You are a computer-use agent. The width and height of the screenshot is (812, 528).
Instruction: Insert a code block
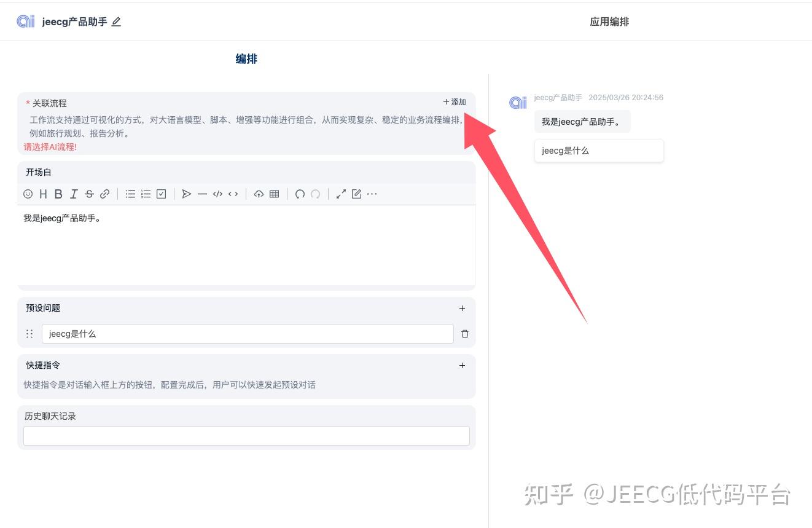(x=217, y=194)
